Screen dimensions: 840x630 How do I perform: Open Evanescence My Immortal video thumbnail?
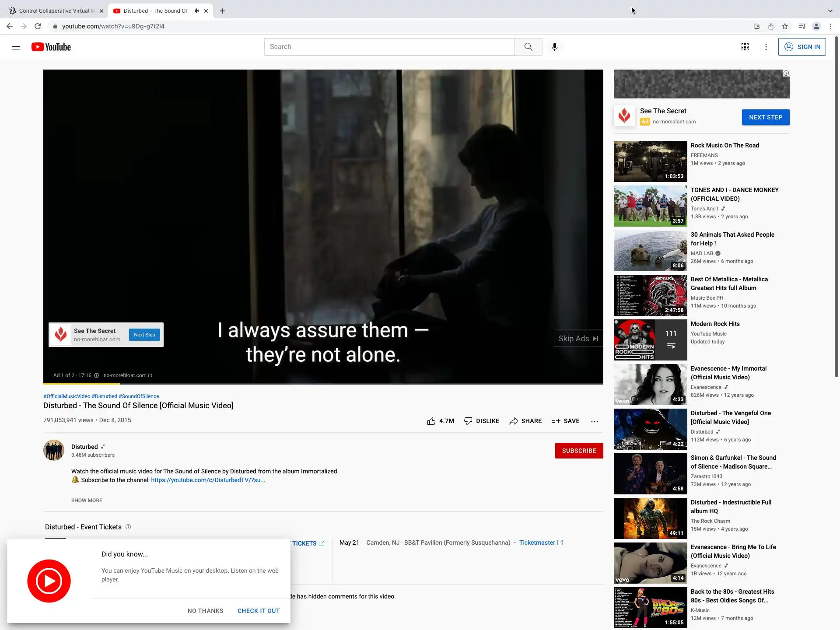point(650,385)
